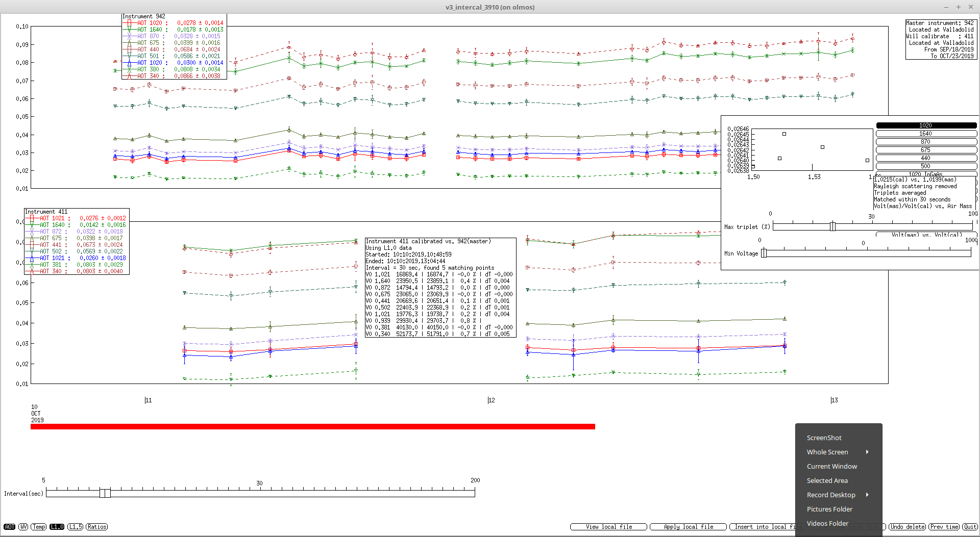Screen dimensions: 980x537
Task: Click the V0 0.340 calibration row
Action: coord(439,334)
